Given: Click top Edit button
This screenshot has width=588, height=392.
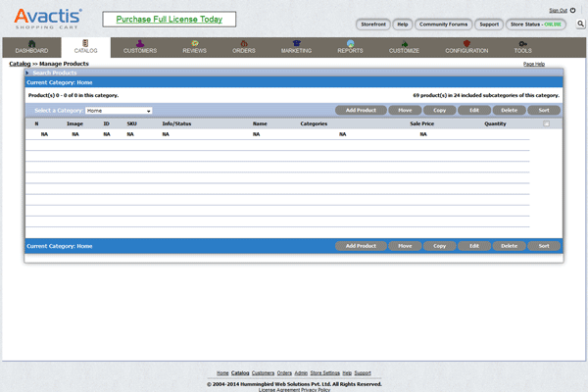Looking at the screenshot, I should pyautogui.click(x=474, y=111).
